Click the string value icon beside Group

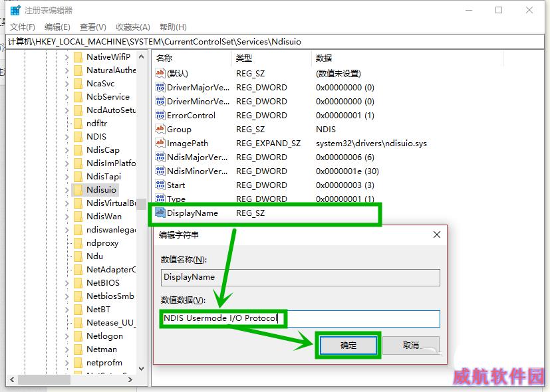(x=160, y=130)
